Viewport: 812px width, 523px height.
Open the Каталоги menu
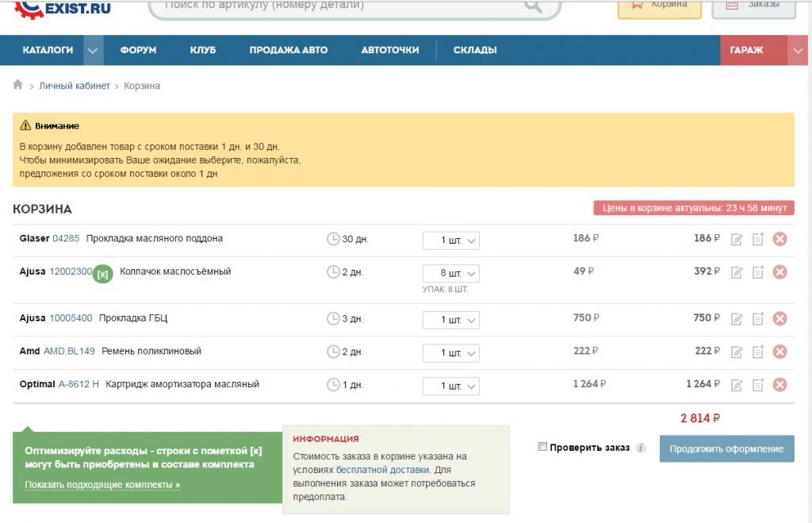click(48, 50)
